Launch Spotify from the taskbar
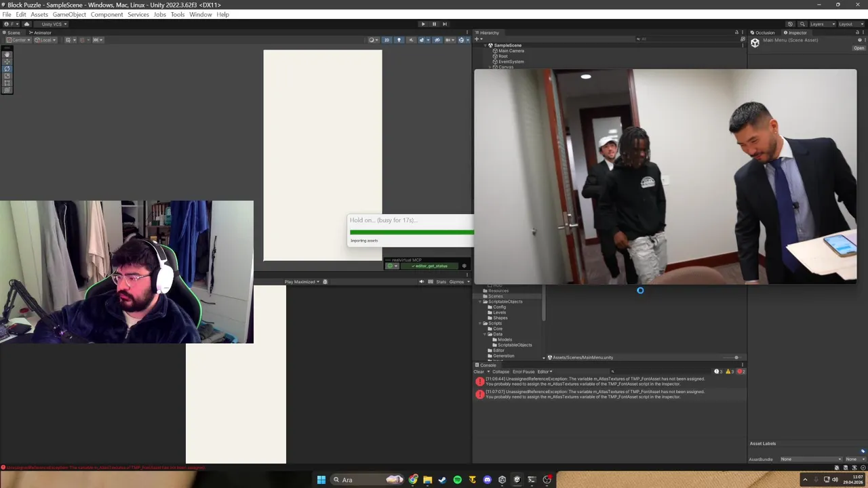Image resolution: width=868 pixels, height=488 pixels. point(458,480)
